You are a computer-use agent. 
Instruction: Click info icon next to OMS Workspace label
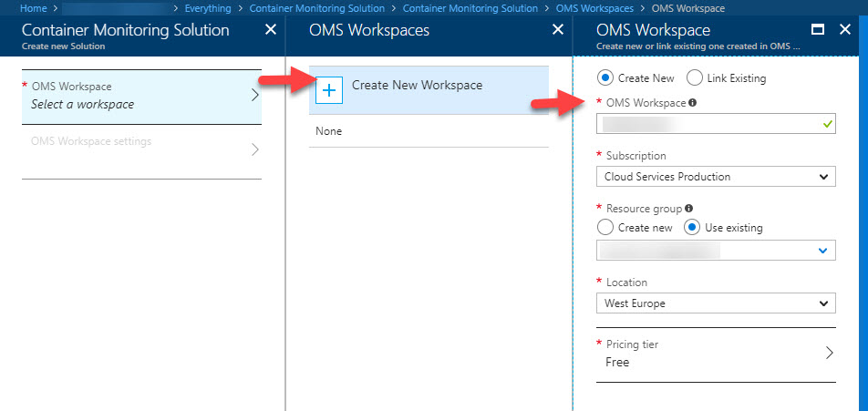coord(693,102)
